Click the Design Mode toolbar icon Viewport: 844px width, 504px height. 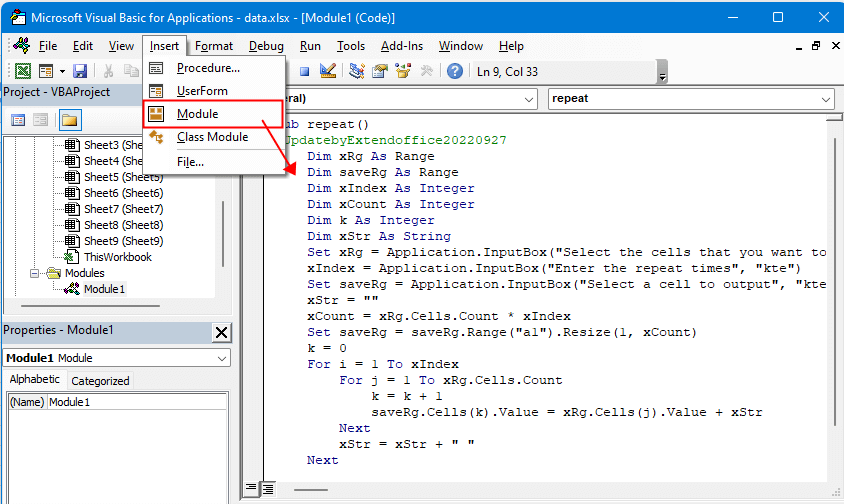click(x=327, y=71)
